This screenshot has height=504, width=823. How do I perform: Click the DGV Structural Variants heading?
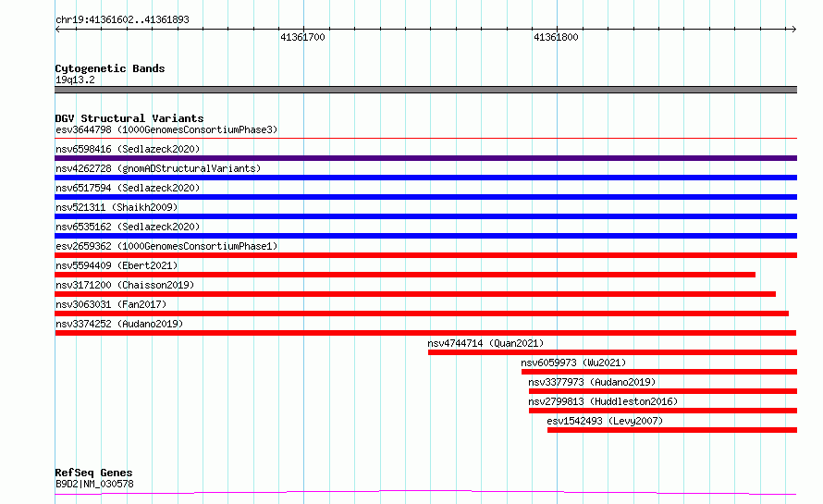[x=129, y=118]
